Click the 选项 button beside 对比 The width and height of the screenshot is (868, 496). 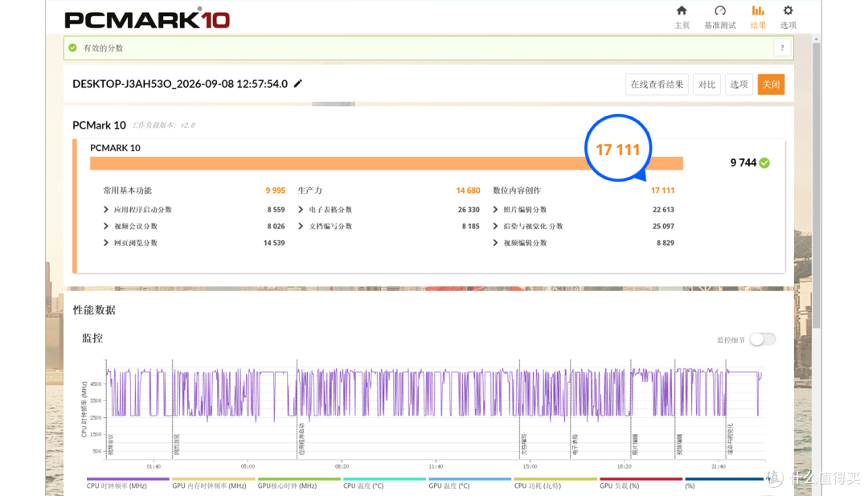[x=739, y=84]
